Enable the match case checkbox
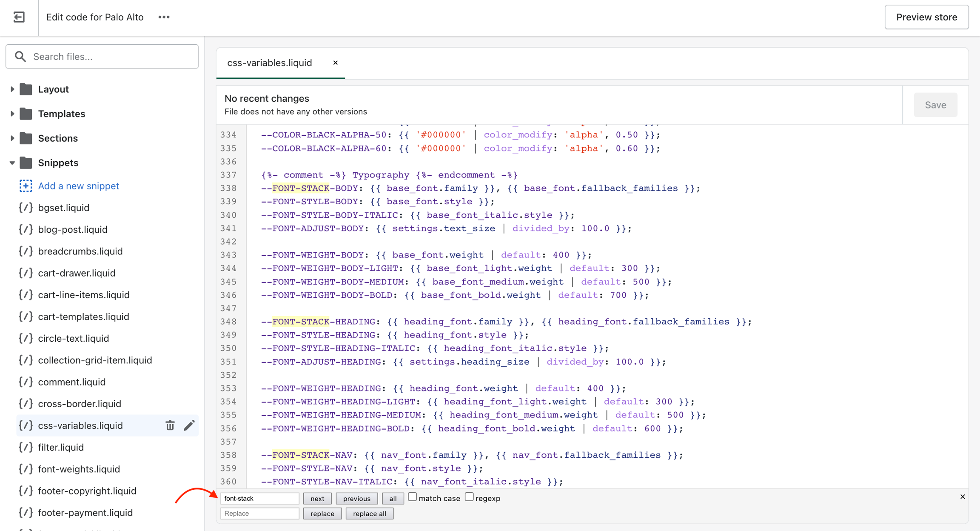The image size is (980, 531). [412, 497]
